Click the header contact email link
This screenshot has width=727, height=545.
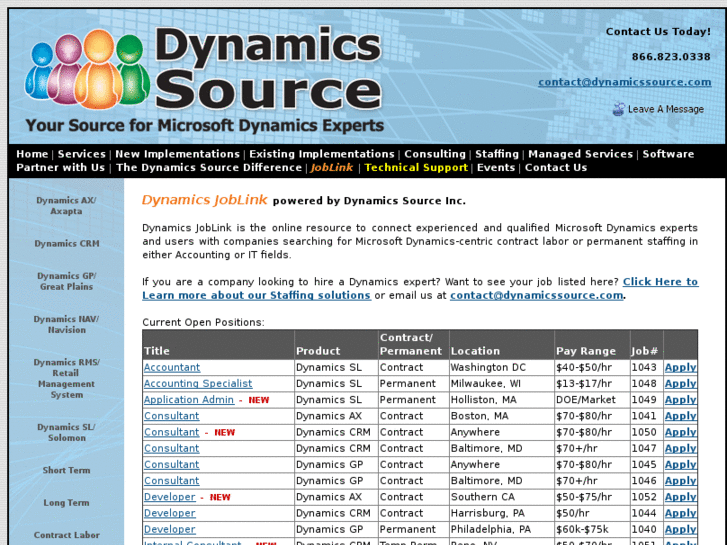coord(625,82)
